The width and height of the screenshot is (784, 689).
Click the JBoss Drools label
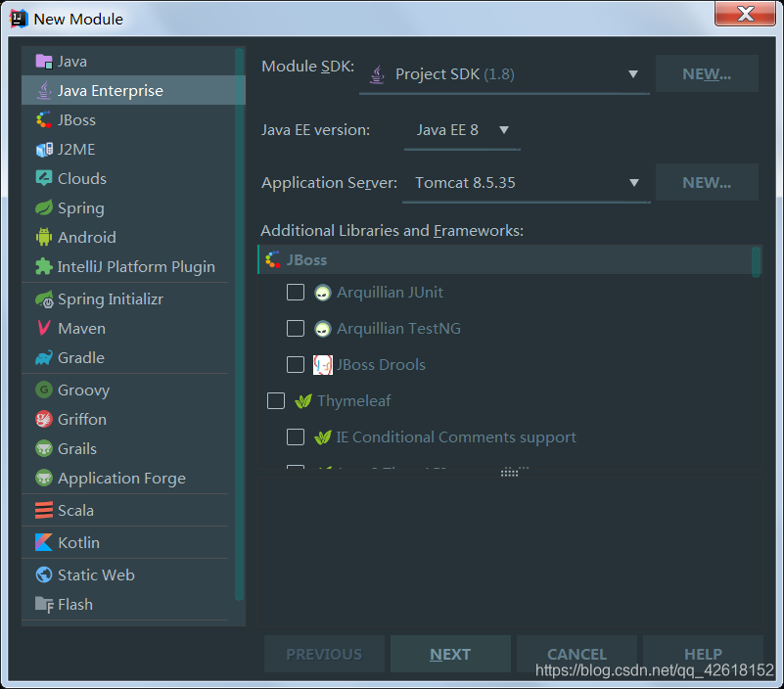pyautogui.click(x=381, y=364)
